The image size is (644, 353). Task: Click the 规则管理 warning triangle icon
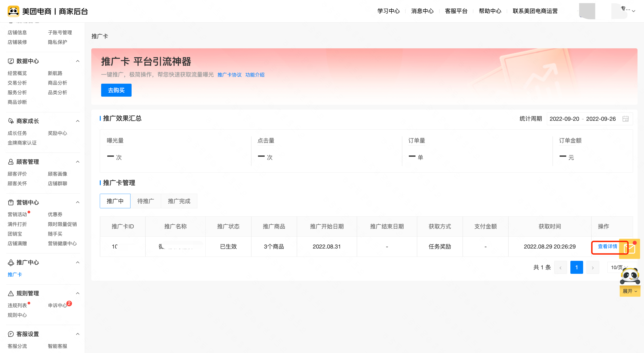click(11, 293)
